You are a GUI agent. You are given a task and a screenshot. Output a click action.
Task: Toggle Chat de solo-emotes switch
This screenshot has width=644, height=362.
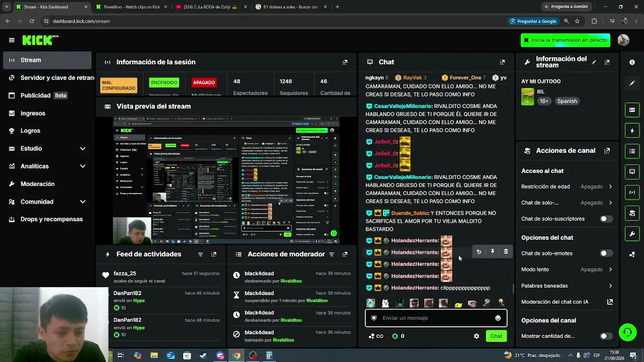606,253
